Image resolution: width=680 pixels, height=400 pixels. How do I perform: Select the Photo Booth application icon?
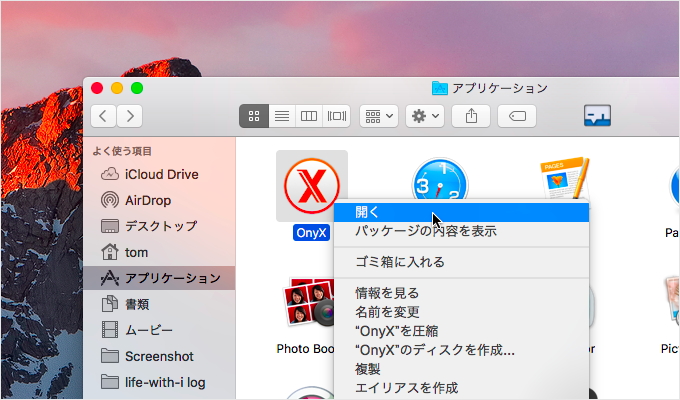309,302
